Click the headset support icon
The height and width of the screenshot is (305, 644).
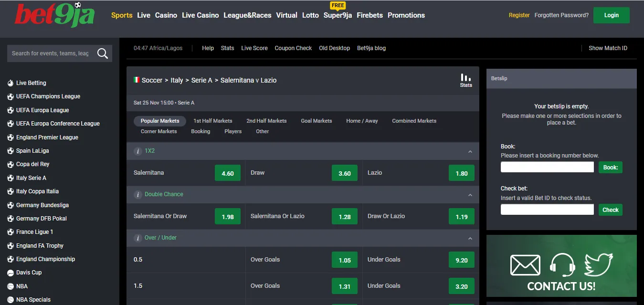tap(561, 264)
